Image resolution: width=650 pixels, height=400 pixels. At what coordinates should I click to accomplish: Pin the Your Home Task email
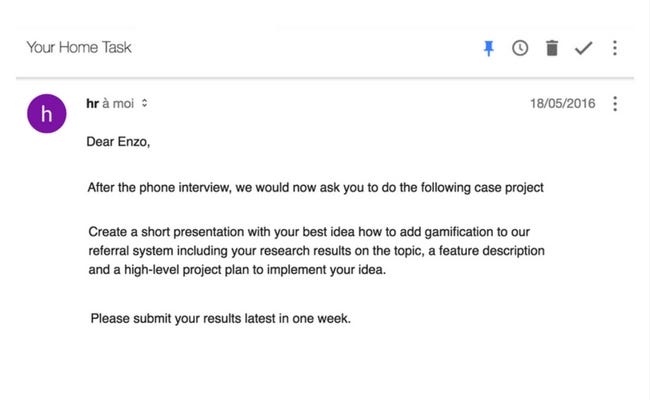coord(489,48)
